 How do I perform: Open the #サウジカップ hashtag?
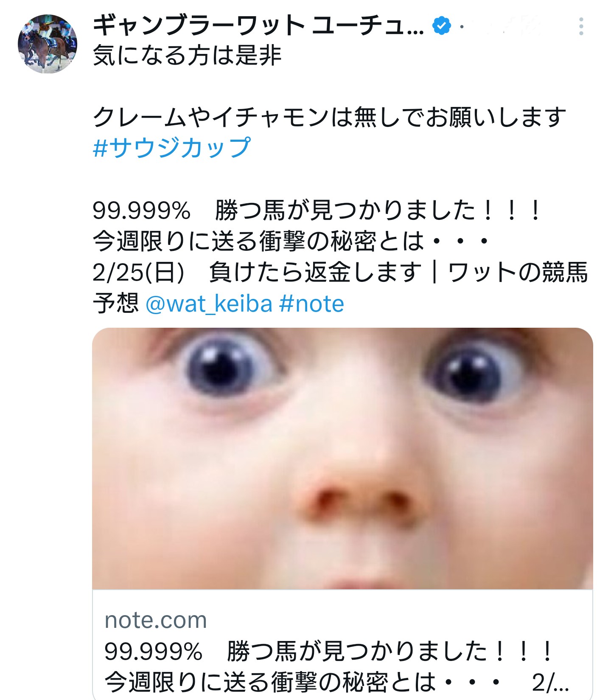(172, 148)
